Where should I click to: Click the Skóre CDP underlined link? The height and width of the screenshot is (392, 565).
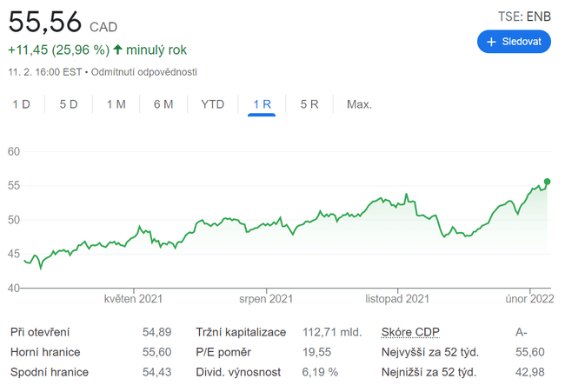(412, 332)
